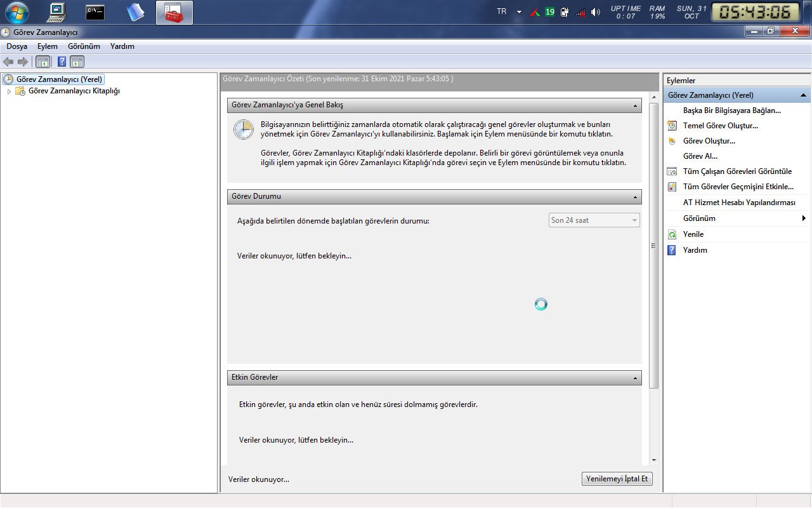Click the green 19 tray icon
The height and width of the screenshot is (508, 812).
coord(549,12)
